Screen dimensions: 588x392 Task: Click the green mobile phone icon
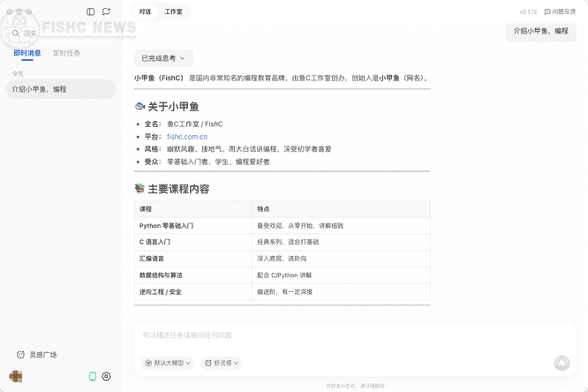point(92,376)
